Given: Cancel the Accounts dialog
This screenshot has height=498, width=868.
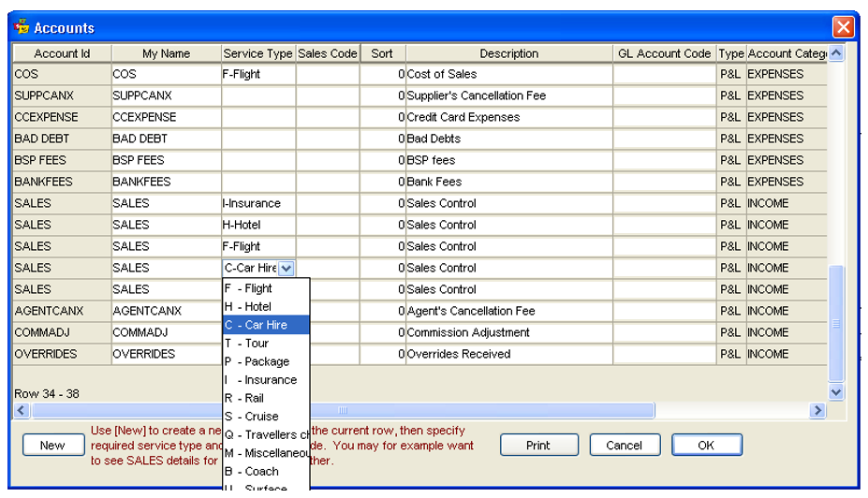Looking at the screenshot, I should (625, 445).
